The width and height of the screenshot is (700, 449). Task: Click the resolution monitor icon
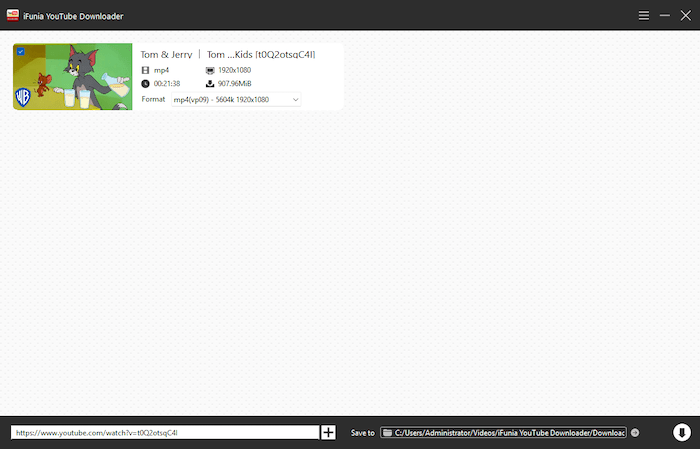coord(210,71)
